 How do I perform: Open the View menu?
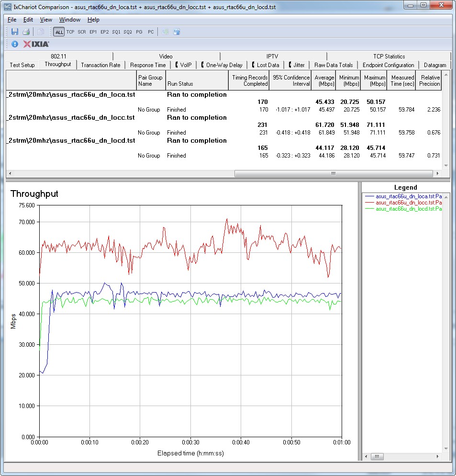[x=46, y=20]
